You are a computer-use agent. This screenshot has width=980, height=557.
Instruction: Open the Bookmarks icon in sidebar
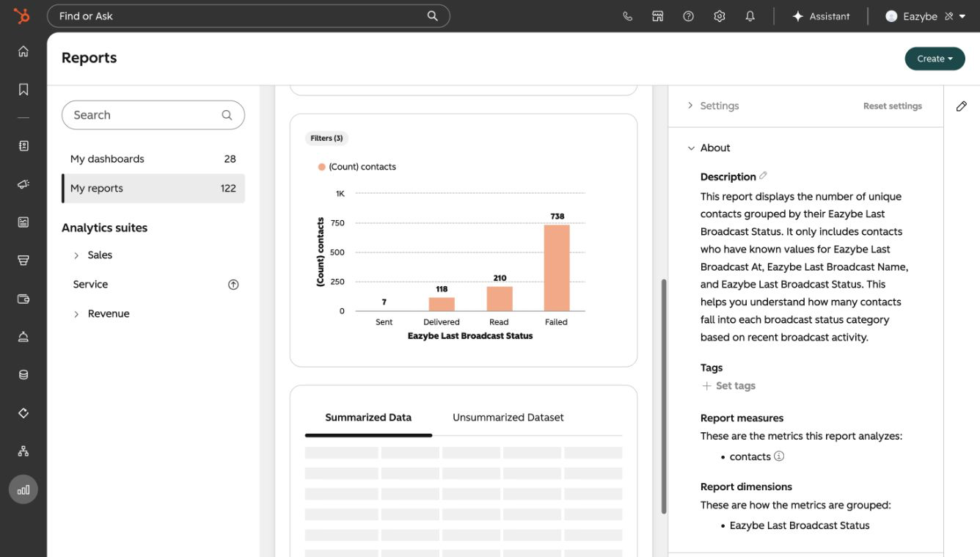[x=23, y=90]
